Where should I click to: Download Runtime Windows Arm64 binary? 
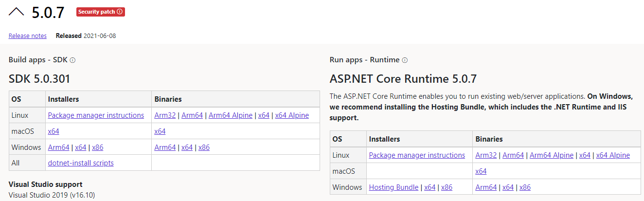point(486,187)
